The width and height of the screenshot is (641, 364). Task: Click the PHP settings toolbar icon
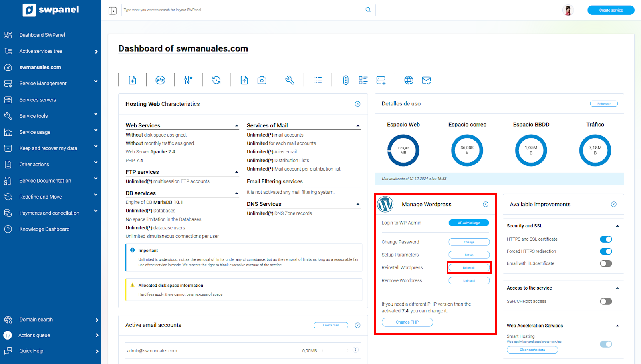160,80
